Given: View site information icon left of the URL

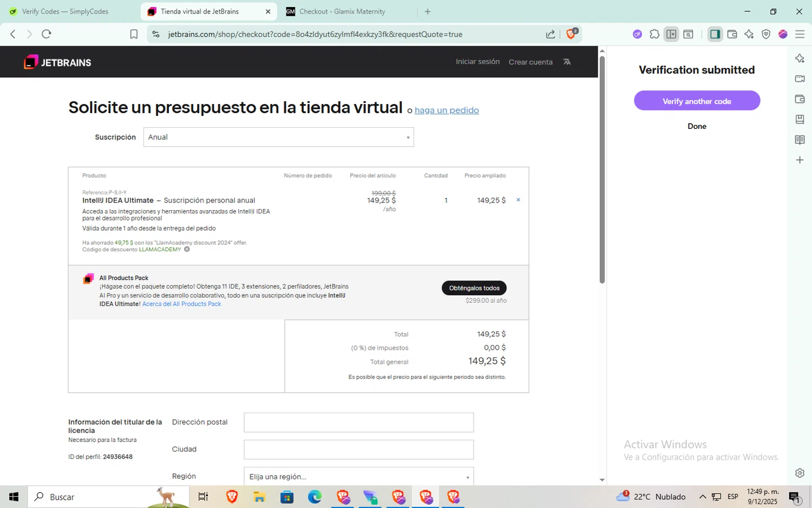Looking at the screenshot, I should tap(156, 34).
